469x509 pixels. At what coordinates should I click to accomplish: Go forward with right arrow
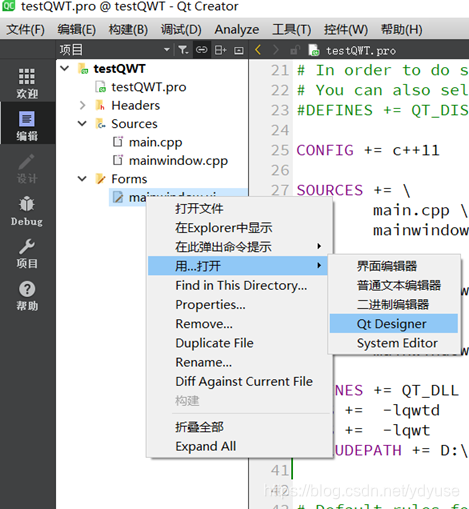coord(276,50)
